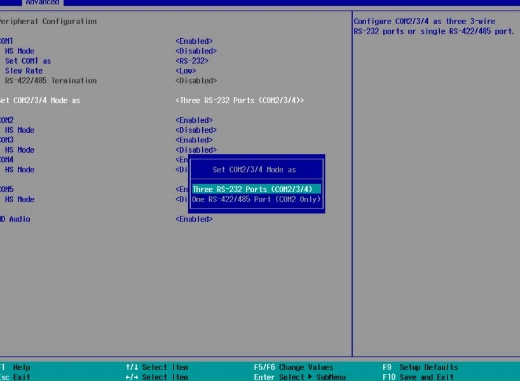Choose One RS-422/485 Port (COM2 Only) option
The width and height of the screenshot is (520, 381).
(256, 199)
